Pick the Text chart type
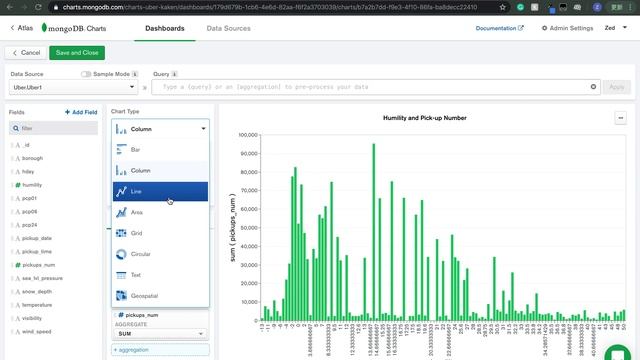Image resolution: width=640 pixels, height=360 pixels. pyautogui.click(x=160, y=275)
